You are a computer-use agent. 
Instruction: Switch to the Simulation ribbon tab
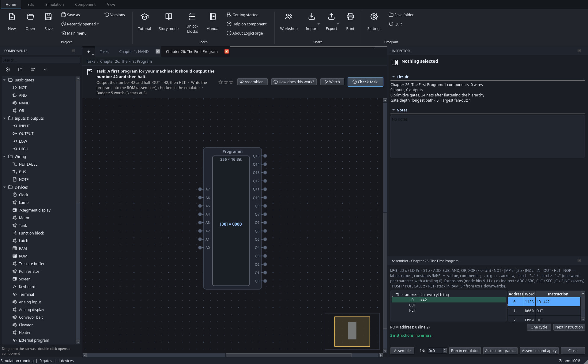pyautogui.click(x=55, y=4)
